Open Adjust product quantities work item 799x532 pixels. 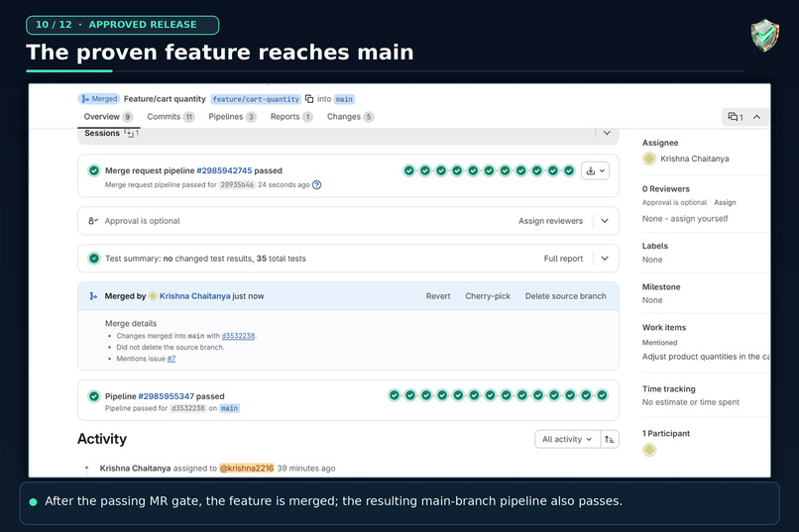click(706, 357)
